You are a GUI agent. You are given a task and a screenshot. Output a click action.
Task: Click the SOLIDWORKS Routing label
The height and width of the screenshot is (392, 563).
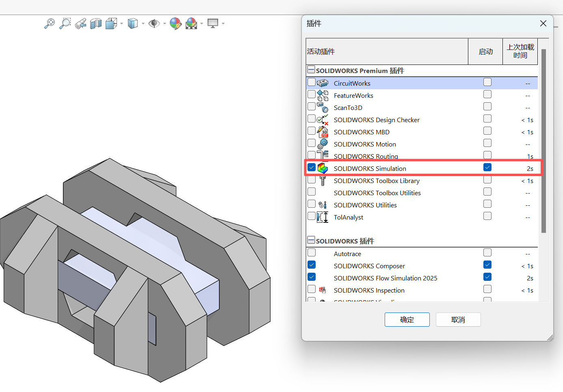pyautogui.click(x=366, y=156)
